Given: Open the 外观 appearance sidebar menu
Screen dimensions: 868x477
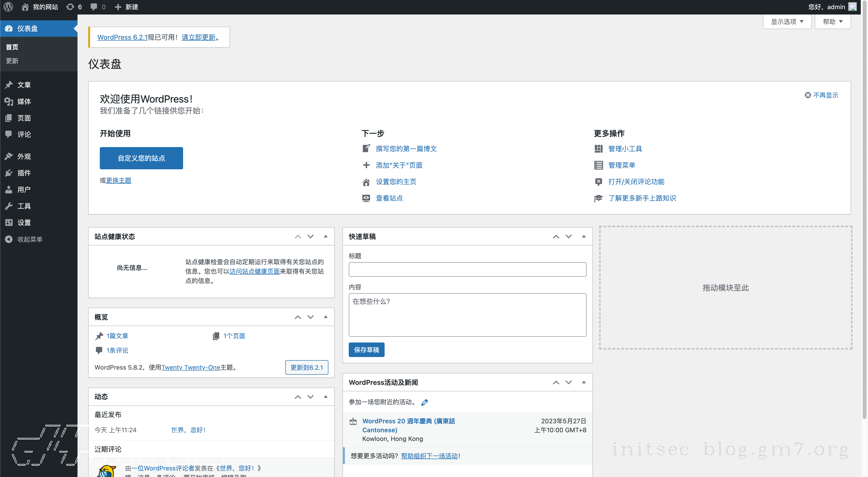Looking at the screenshot, I should 23,156.
